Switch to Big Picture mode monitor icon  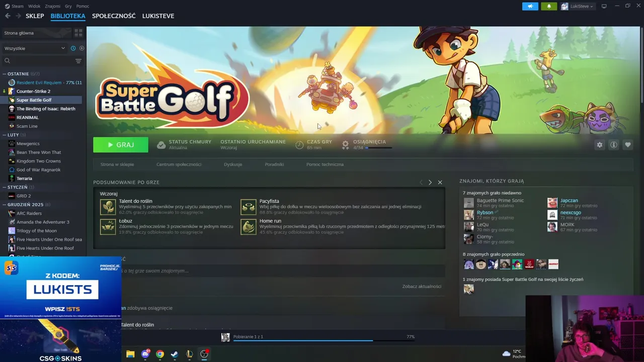coord(604,6)
